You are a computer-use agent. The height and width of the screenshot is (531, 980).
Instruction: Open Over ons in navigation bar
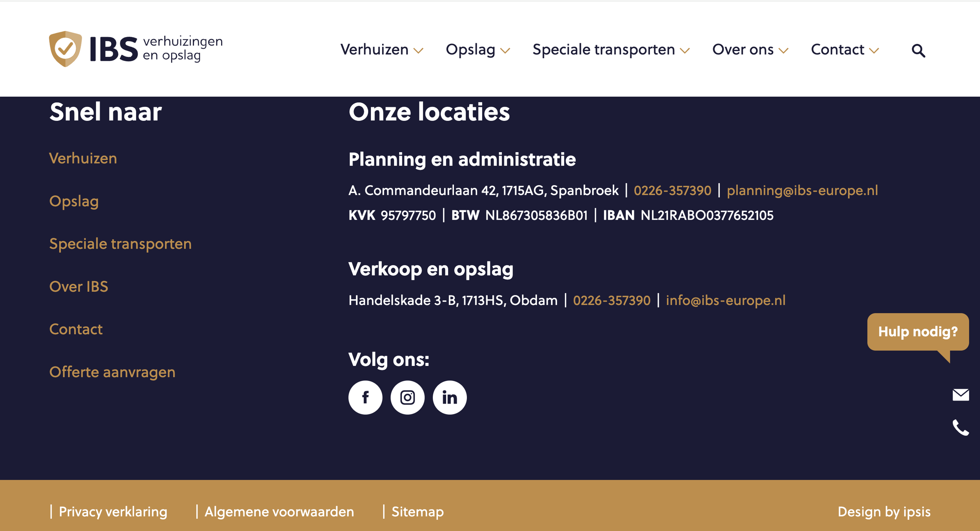pyautogui.click(x=743, y=49)
